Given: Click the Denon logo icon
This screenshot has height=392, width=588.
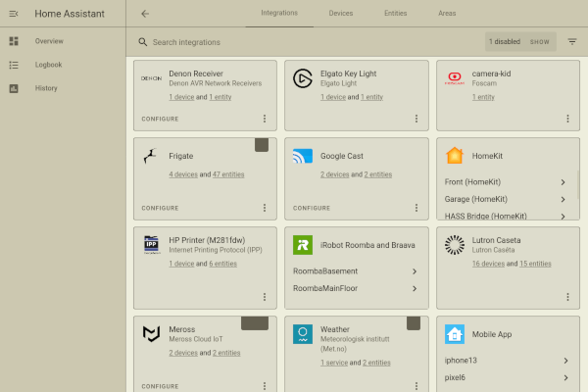Looking at the screenshot, I should (152, 78).
